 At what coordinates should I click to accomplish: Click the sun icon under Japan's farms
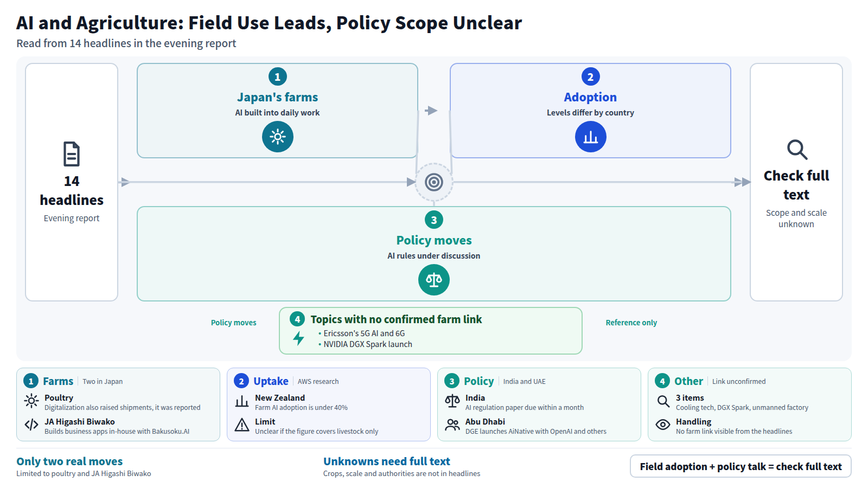pyautogui.click(x=277, y=137)
